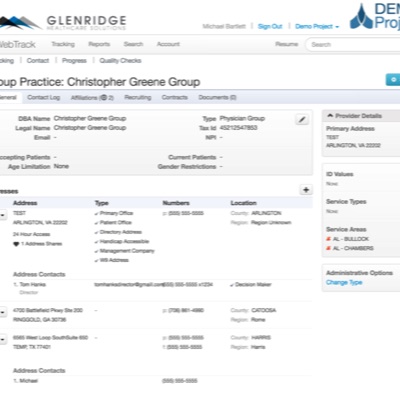The width and height of the screenshot is (400, 400).
Task: Click the Sign Out link
Action: click(270, 26)
